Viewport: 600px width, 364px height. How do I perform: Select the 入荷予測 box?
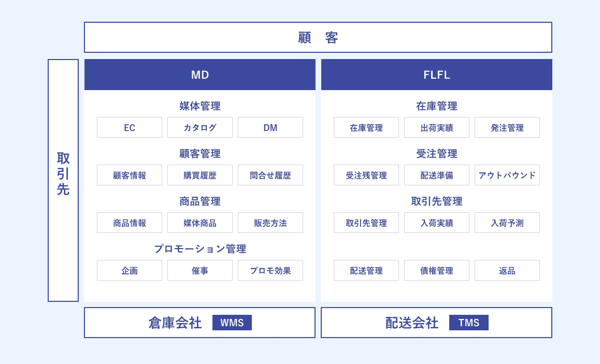click(x=507, y=223)
